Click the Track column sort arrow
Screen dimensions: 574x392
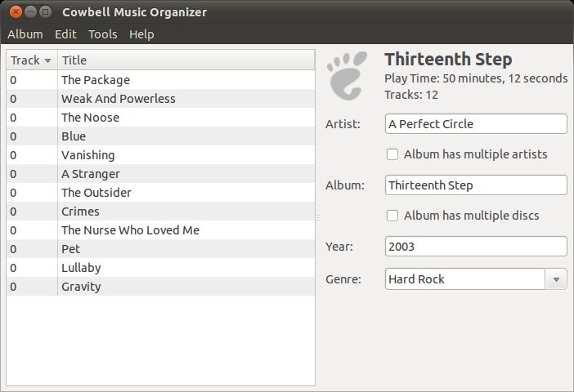pos(47,60)
